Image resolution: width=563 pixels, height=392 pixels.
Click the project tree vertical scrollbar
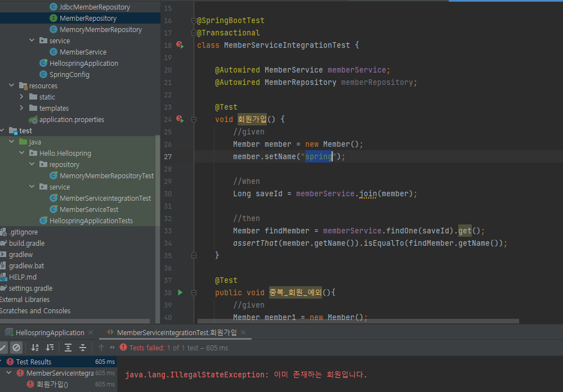[x=157, y=228]
